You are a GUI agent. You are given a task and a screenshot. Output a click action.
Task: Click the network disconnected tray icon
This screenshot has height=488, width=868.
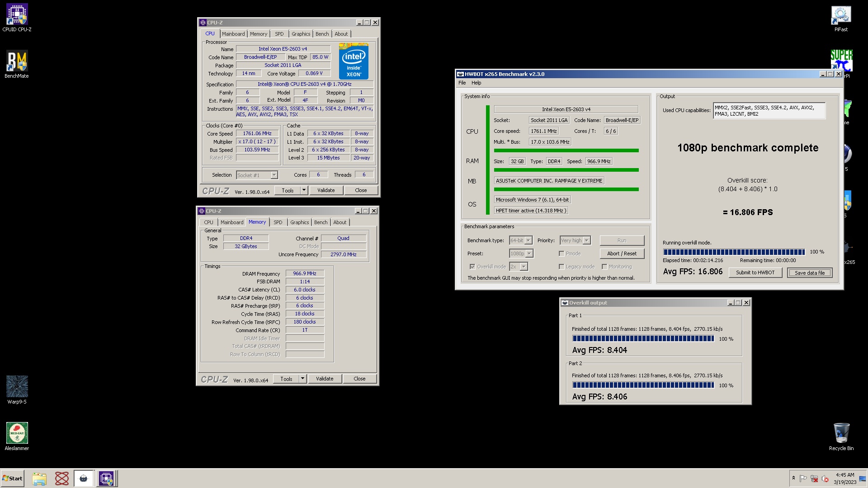(814, 479)
